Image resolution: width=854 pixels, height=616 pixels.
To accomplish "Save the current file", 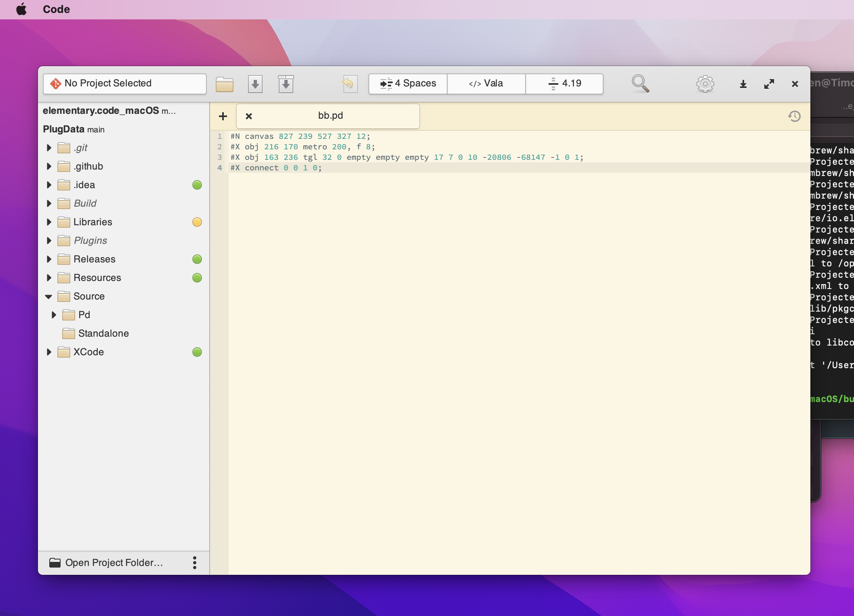I will pos(255,84).
